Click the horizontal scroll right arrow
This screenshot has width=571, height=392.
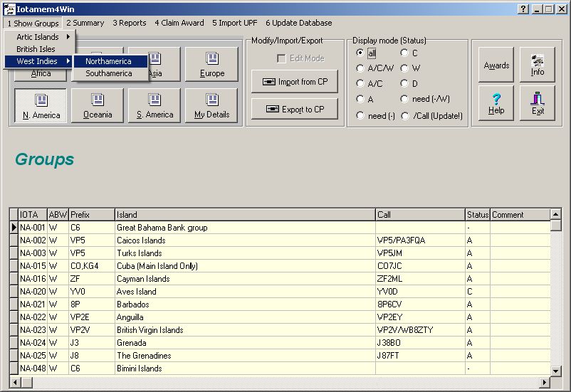(545, 383)
